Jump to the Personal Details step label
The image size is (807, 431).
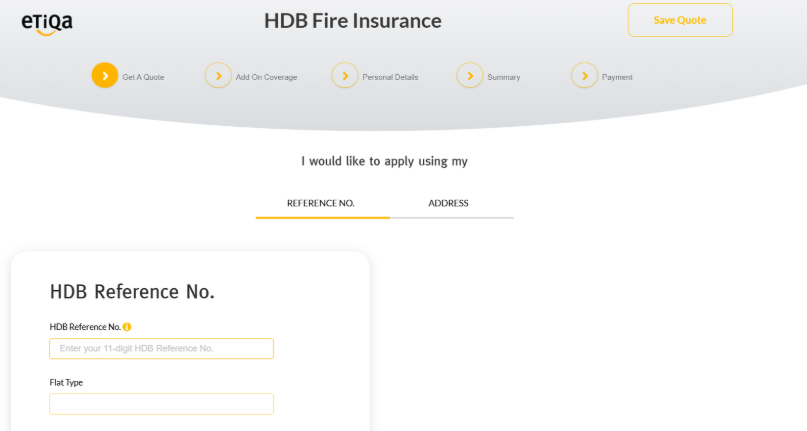coord(390,77)
